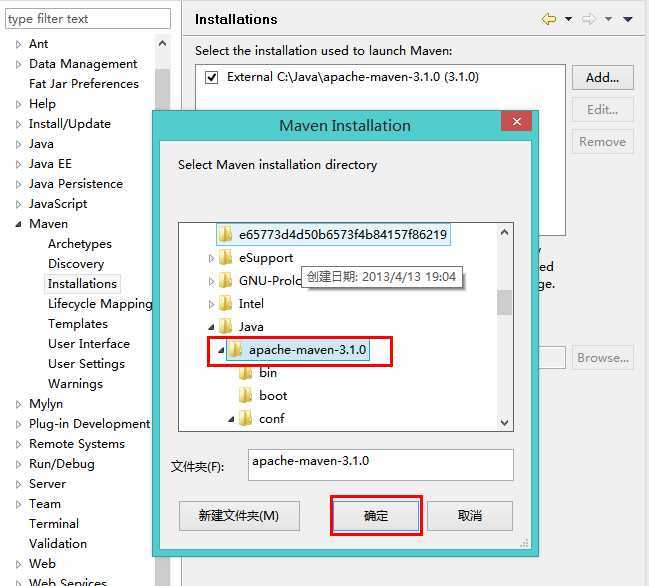Cancel with the 取消 button
This screenshot has height=586, width=649.
[470, 516]
